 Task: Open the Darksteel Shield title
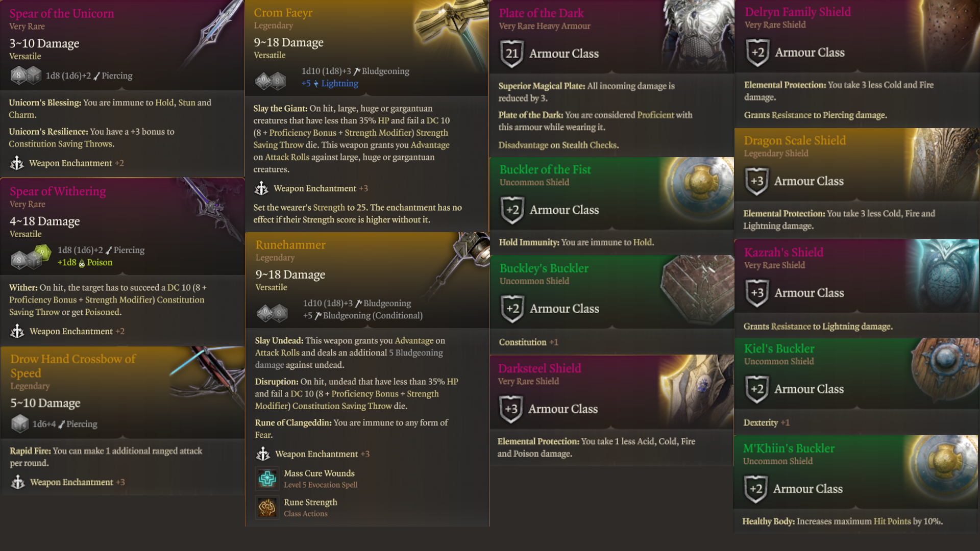coord(540,368)
